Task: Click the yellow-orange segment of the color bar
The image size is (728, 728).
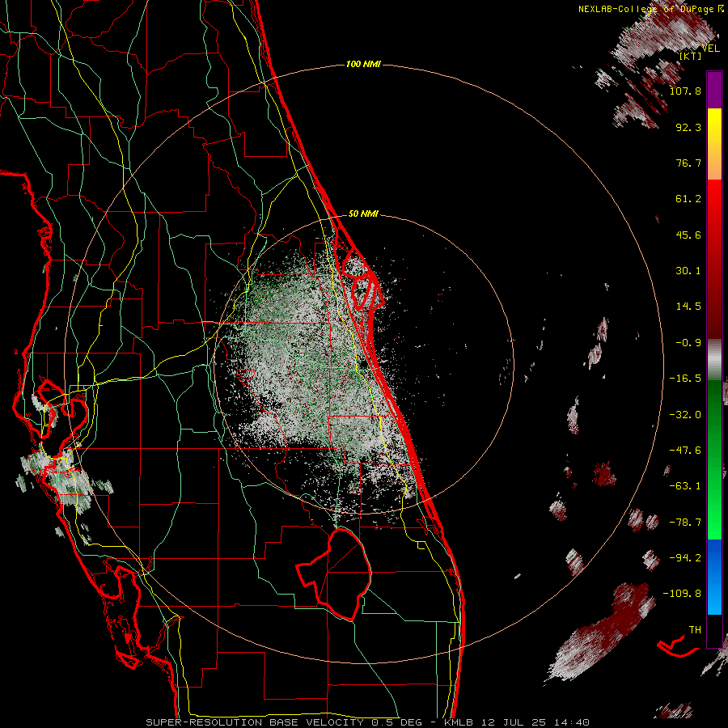Action: pos(714,144)
